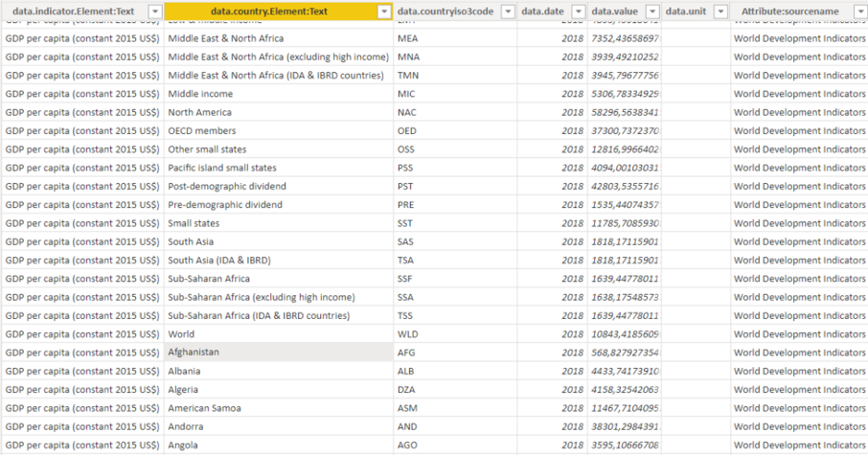This screenshot has height=456, width=868.
Task: Click the 58296,5638341 value cell
Action: click(625, 112)
